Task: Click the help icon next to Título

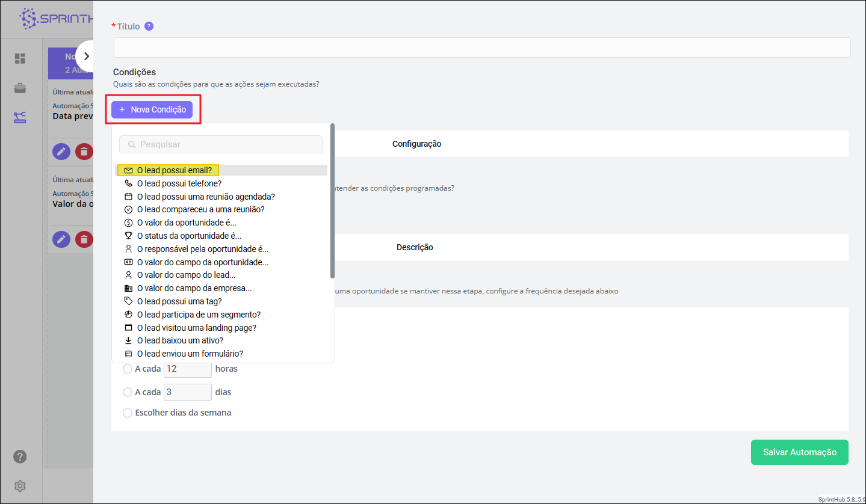Action: (x=149, y=26)
